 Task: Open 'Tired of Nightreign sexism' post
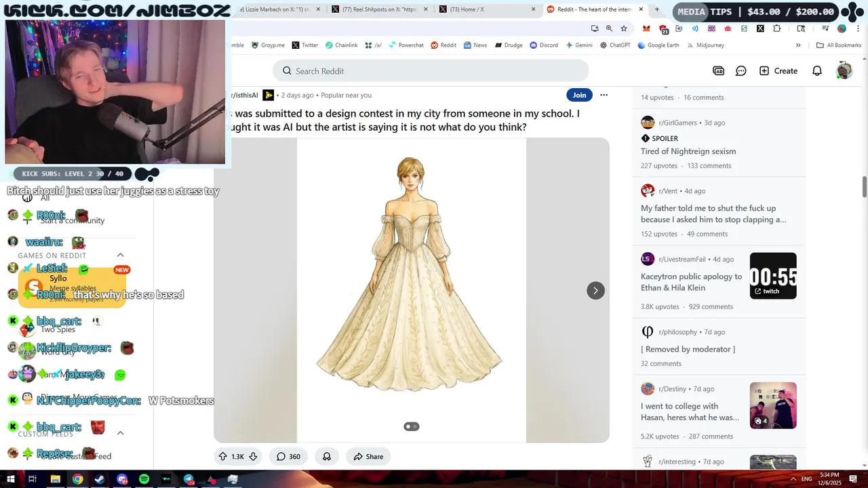click(x=688, y=151)
